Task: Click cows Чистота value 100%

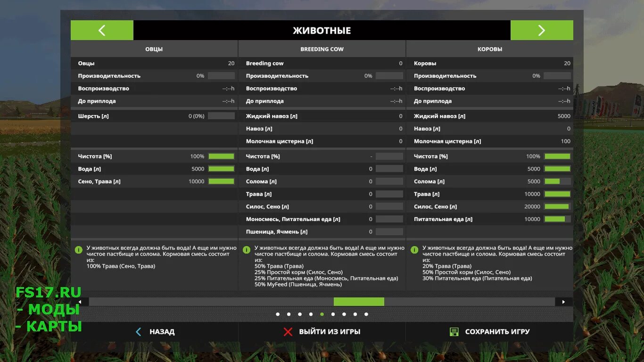Action: click(533, 156)
